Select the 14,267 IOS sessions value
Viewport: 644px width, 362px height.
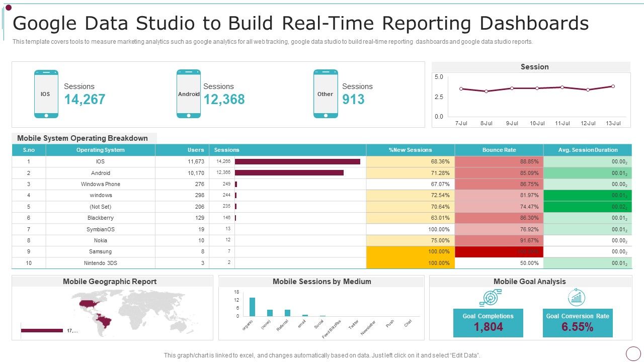coord(85,100)
